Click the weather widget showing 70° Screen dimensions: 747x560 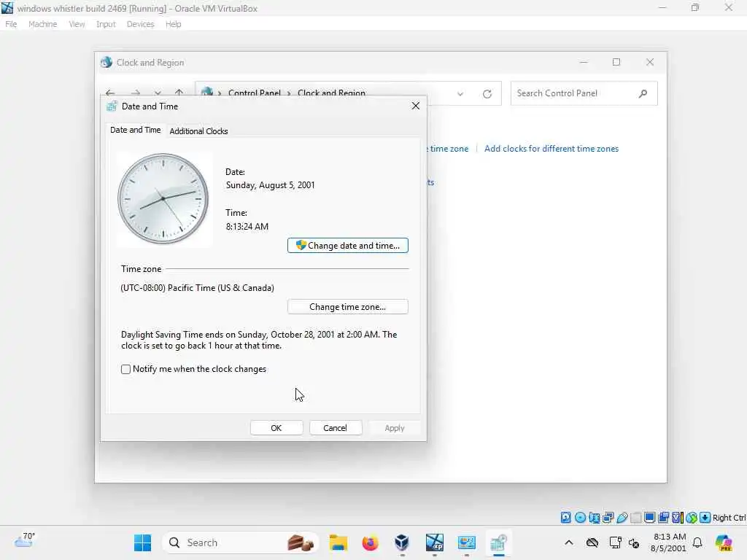pyautogui.click(x=24, y=540)
